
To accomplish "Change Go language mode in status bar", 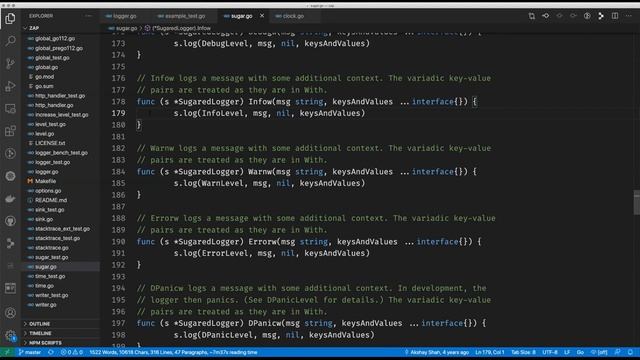I will point(580,352).
